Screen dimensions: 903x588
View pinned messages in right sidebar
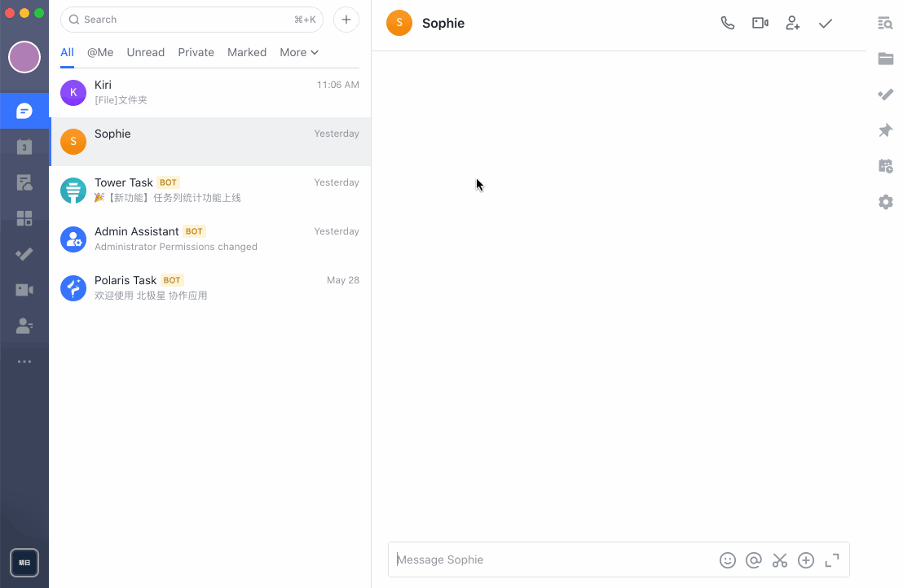[885, 130]
